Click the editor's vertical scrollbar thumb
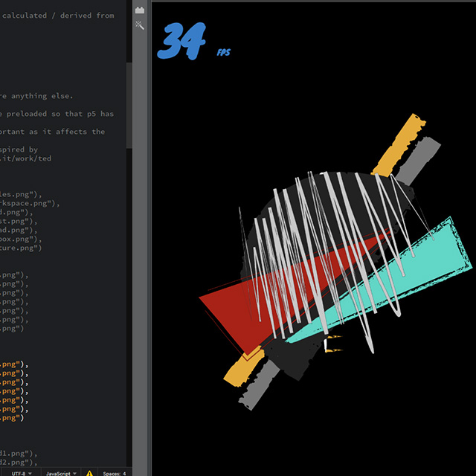Screen dimensions: 476x476 point(129,104)
